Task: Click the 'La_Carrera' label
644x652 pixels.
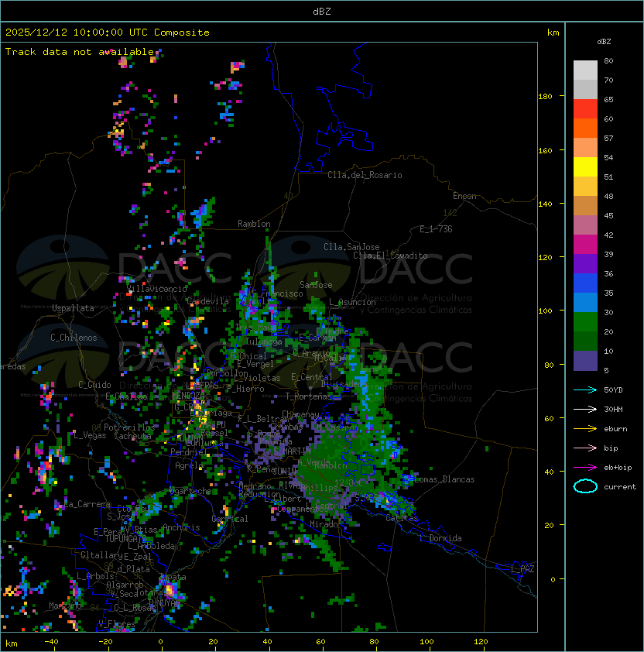Action: [87, 504]
